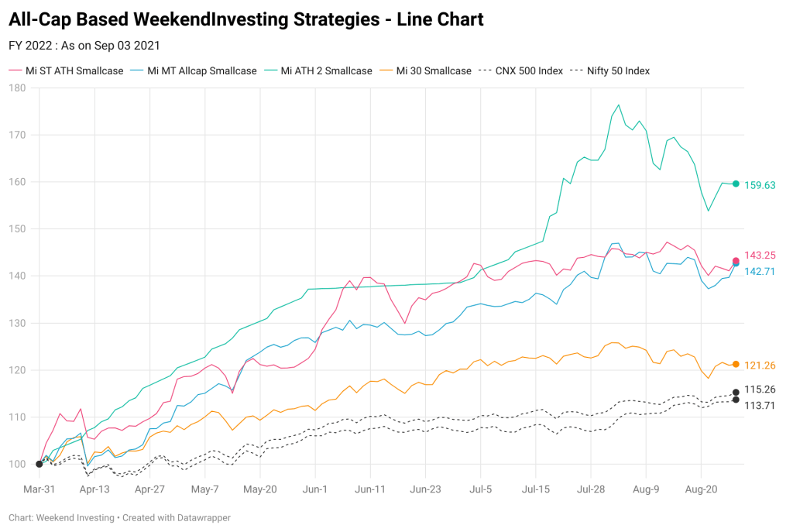Screen dimensions: 793x532
Task: Click the Mi ATH 2 Smallcase legend label
Action: (x=318, y=70)
